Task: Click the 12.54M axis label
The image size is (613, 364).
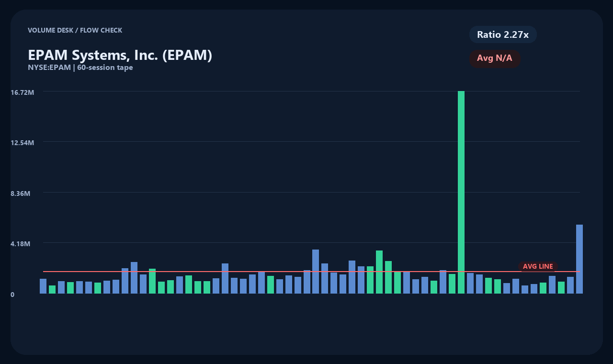Action: point(23,143)
